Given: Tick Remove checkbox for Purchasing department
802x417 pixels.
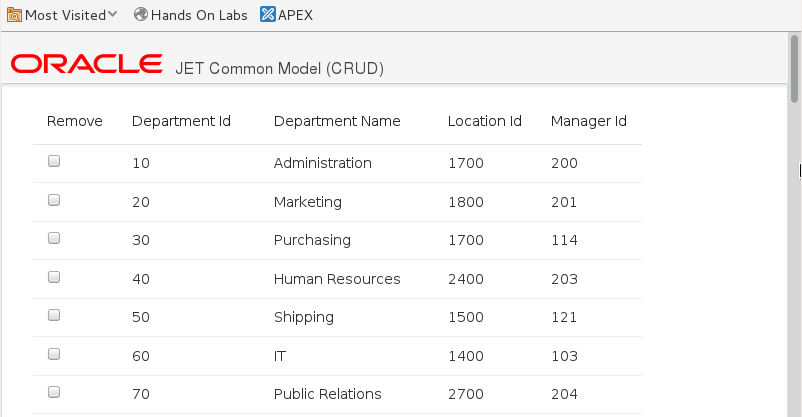Looking at the screenshot, I should coord(54,238).
